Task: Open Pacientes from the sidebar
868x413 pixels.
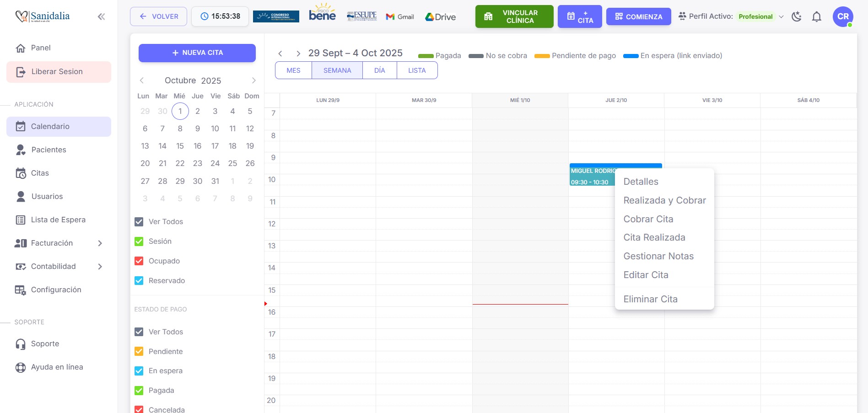Action: [49, 150]
